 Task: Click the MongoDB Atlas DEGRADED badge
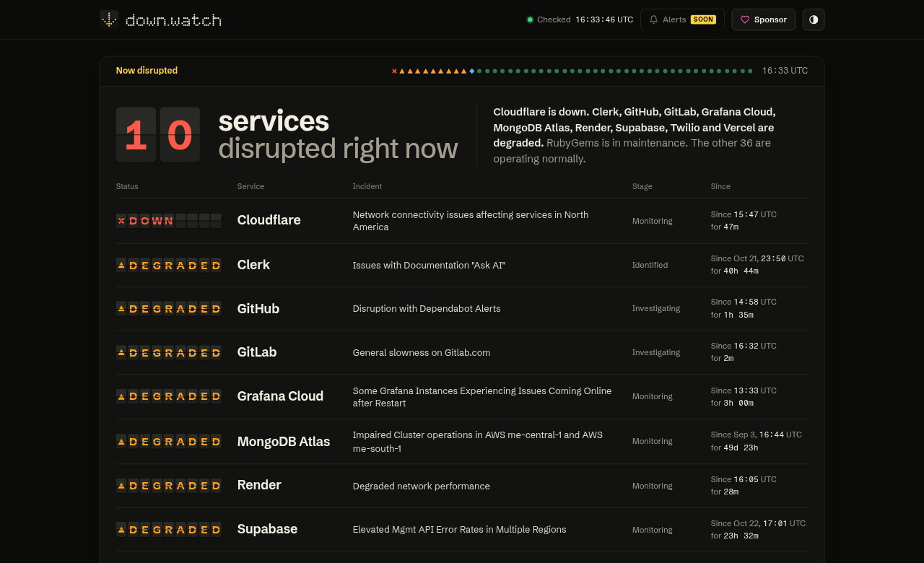168,441
